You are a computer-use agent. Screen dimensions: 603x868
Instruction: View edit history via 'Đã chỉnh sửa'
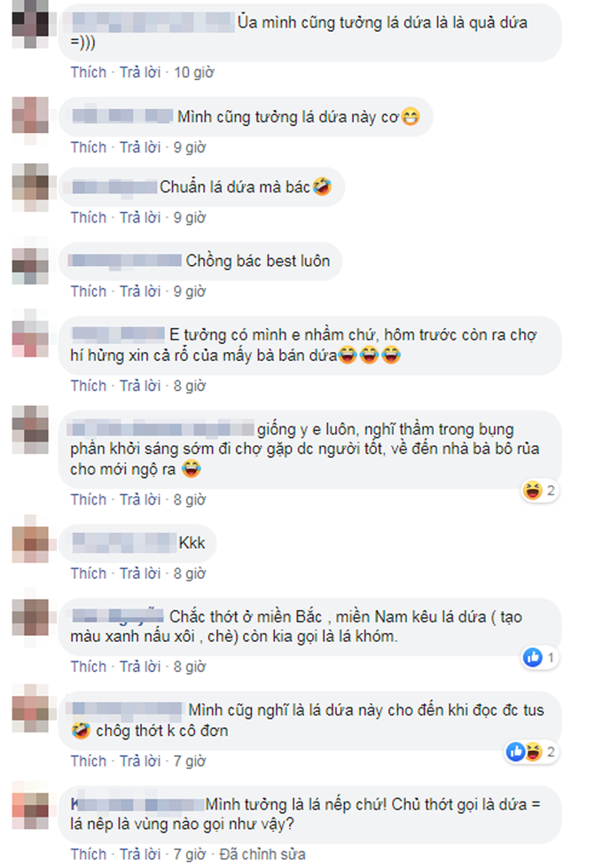[x=262, y=854]
